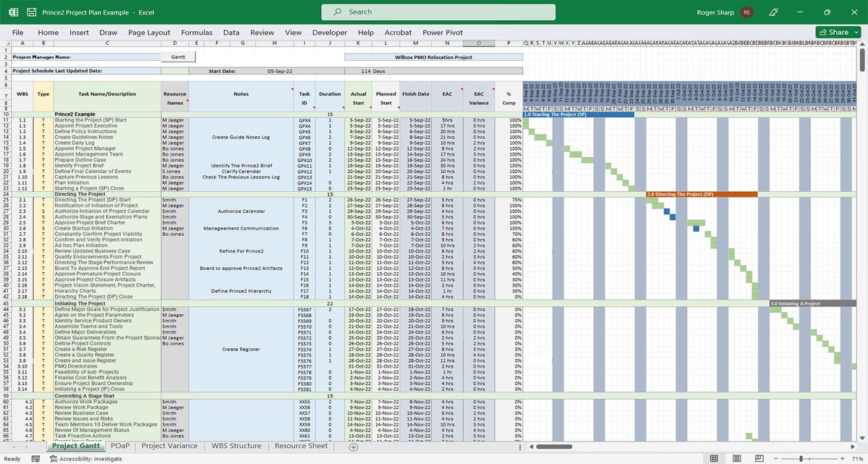Select the 'Controlling A Stage Start' section row

(266, 395)
